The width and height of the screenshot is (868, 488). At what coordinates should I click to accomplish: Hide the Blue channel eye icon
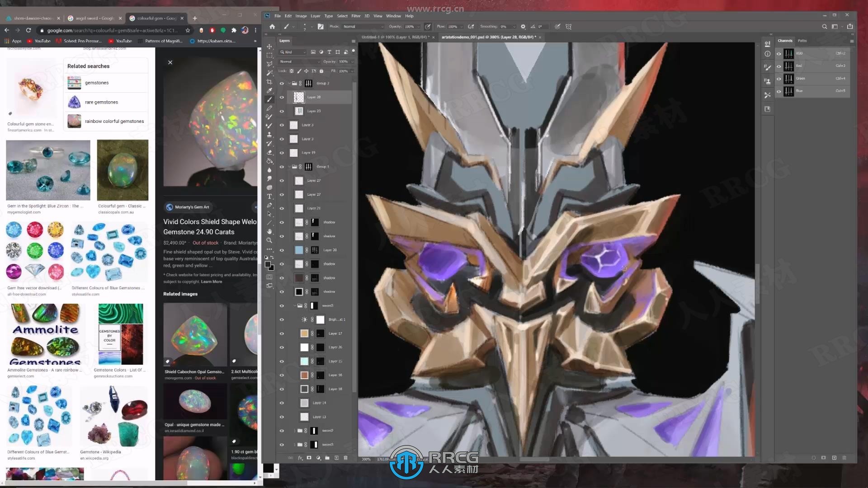pos(778,91)
